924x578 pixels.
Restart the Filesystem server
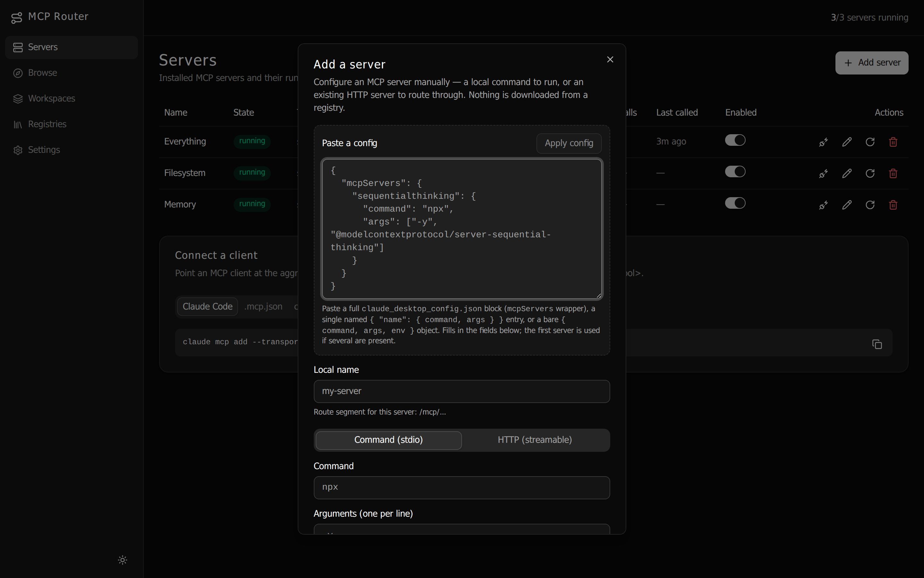(870, 173)
